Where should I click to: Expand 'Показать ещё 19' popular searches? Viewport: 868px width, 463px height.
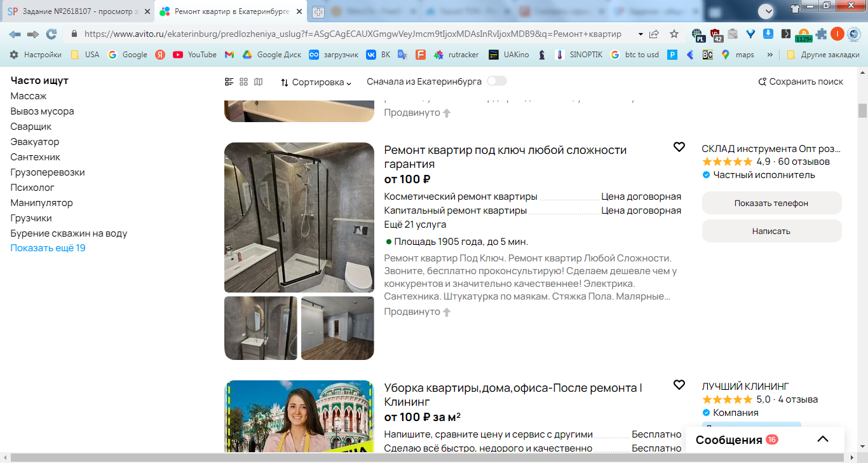(x=48, y=248)
